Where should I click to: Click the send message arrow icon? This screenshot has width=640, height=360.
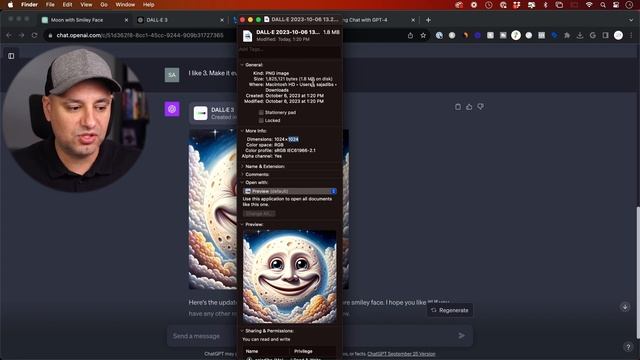(x=461, y=336)
